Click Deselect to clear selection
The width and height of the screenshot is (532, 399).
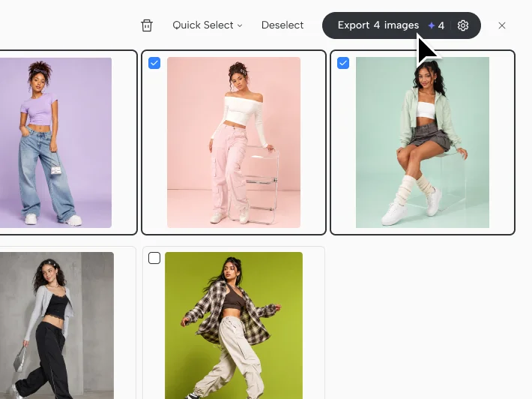(282, 25)
